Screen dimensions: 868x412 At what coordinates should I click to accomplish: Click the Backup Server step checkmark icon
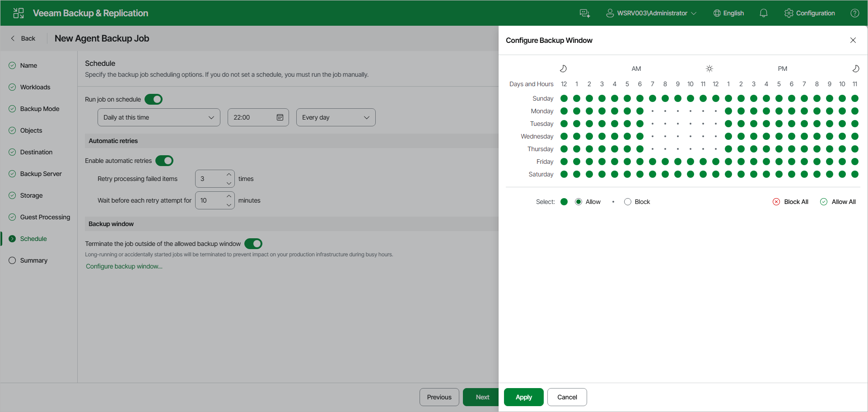tap(12, 174)
